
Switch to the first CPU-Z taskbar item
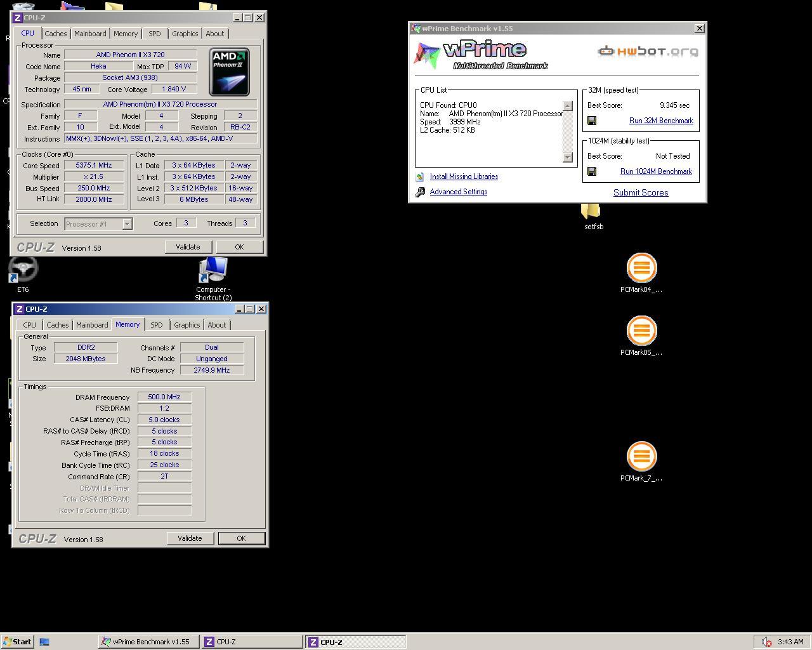(x=252, y=642)
